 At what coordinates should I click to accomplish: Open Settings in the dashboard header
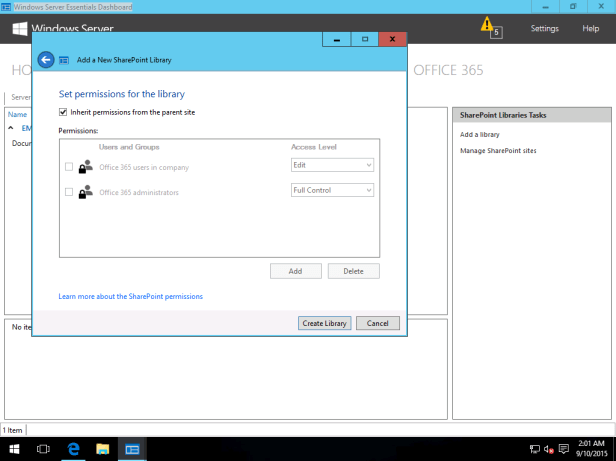(x=544, y=28)
